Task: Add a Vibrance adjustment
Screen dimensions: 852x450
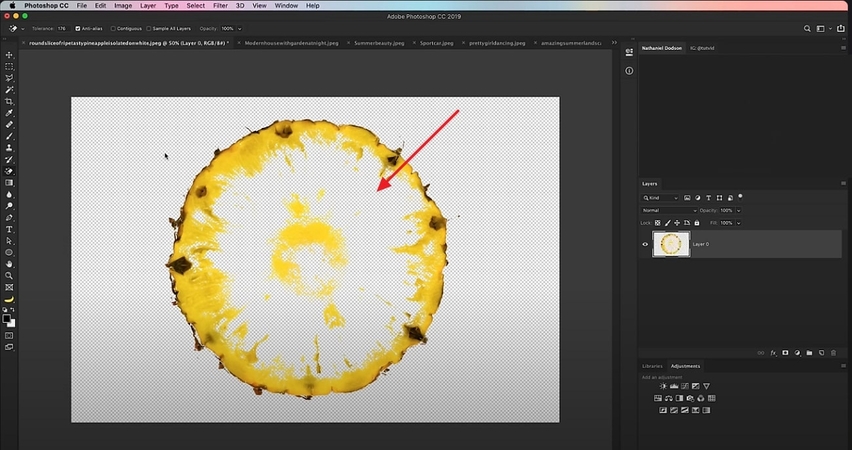Action: click(706, 386)
